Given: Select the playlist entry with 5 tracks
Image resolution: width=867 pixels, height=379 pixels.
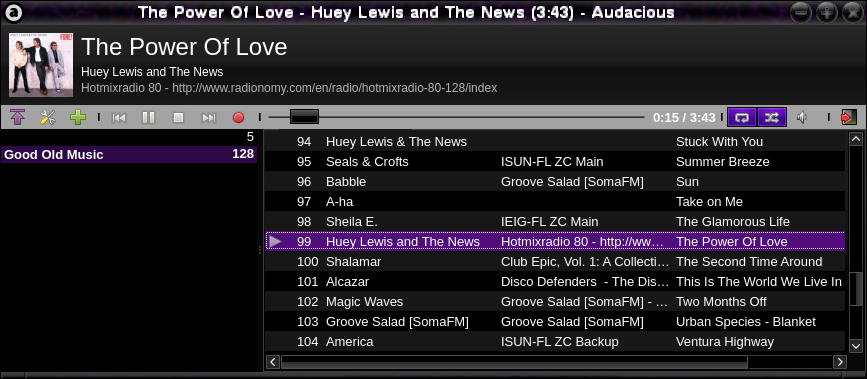Looking at the screenshot, I should tap(129, 137).
